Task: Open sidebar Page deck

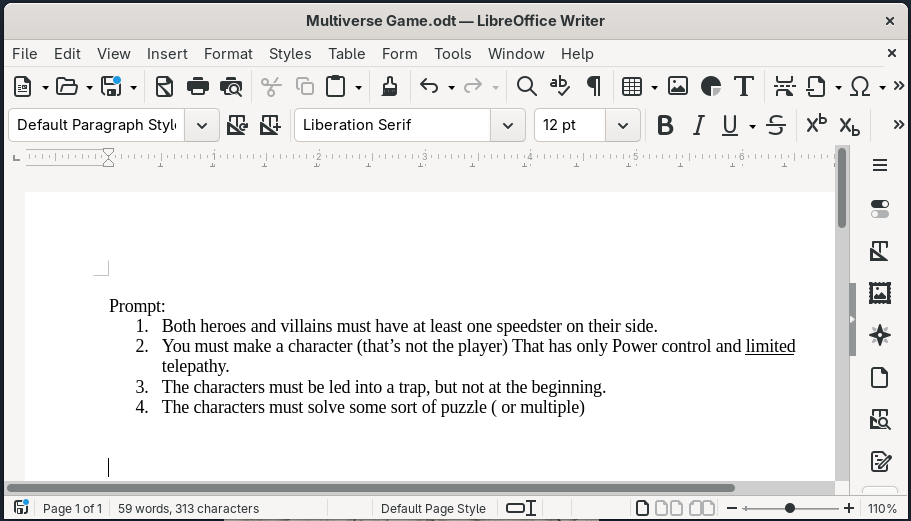Action: pos(880,378)
